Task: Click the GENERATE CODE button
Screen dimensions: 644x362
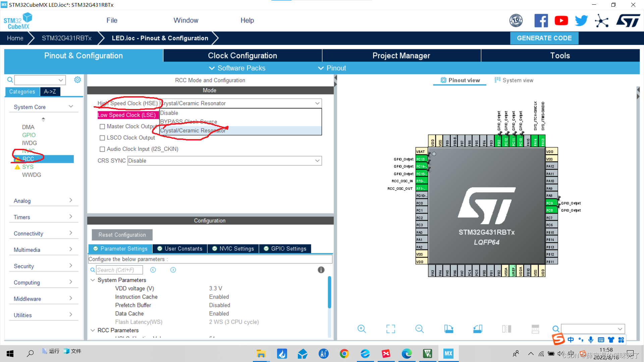Action: point(544,38)
